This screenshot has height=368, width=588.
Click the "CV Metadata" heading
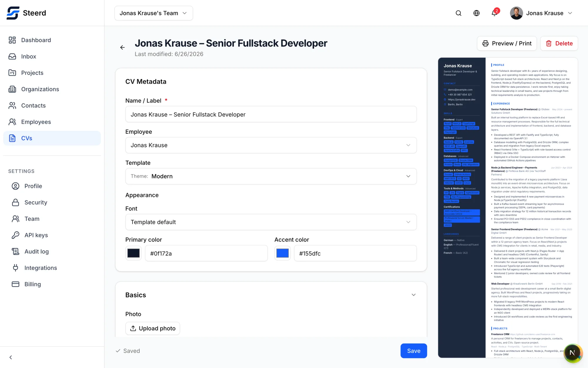click(146, 82)
